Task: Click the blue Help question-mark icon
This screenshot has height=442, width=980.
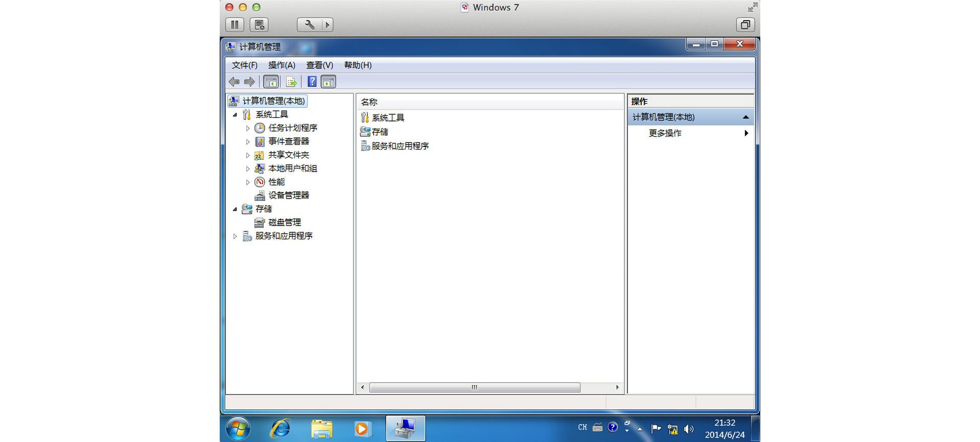Action: pos(312,82)
